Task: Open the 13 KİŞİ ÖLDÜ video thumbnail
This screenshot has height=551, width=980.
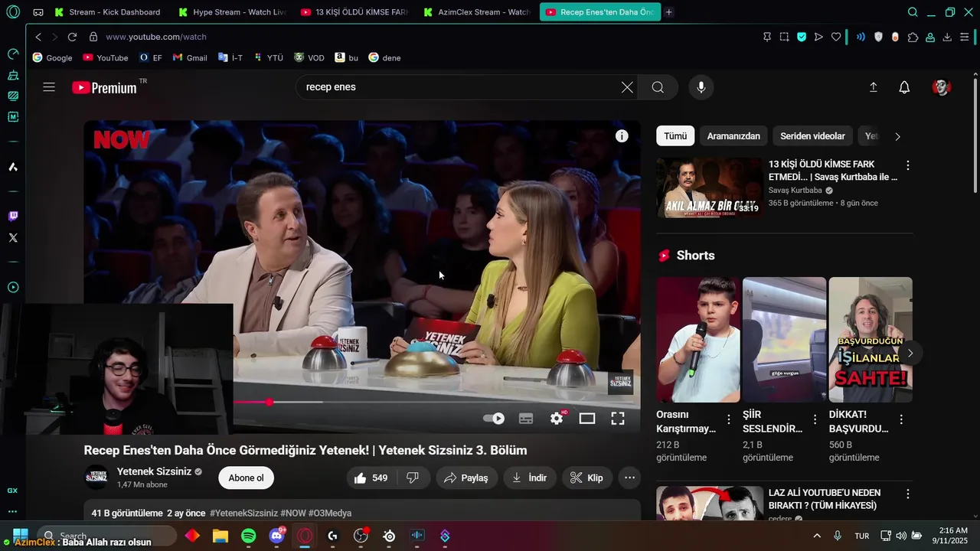Action: [710, 187]
